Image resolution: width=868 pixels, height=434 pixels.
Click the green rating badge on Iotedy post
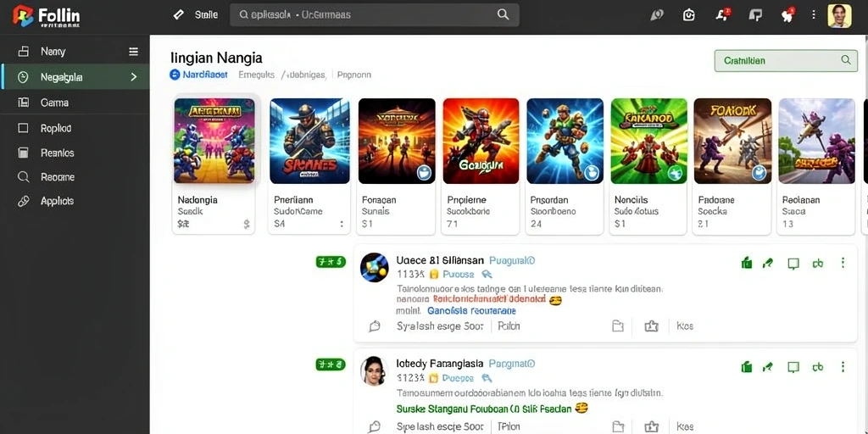point(331,364)
